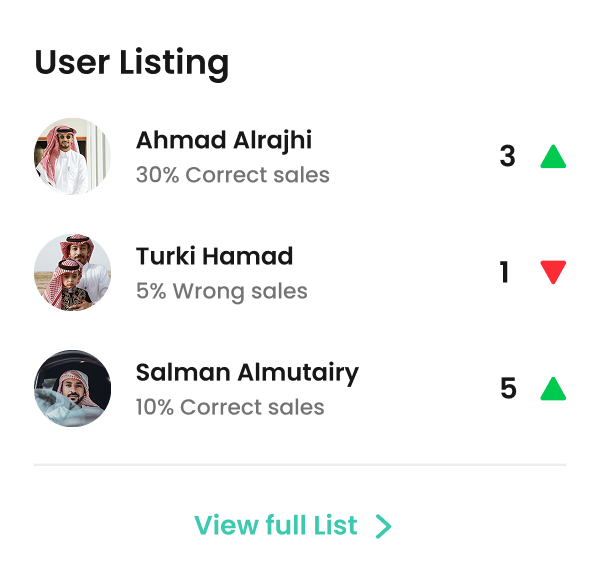Click the word List in the footer link
This screenshot has height=587, width=600.
(x=334, y=525)
